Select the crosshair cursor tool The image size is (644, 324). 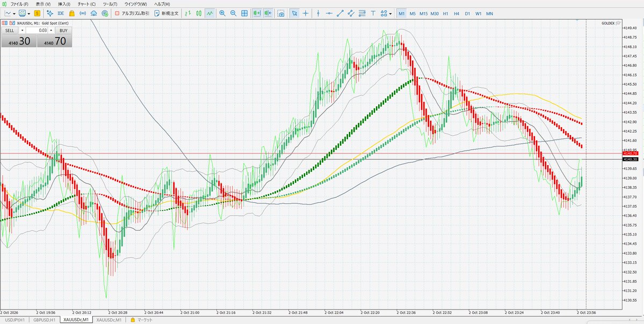pos(306,13)
